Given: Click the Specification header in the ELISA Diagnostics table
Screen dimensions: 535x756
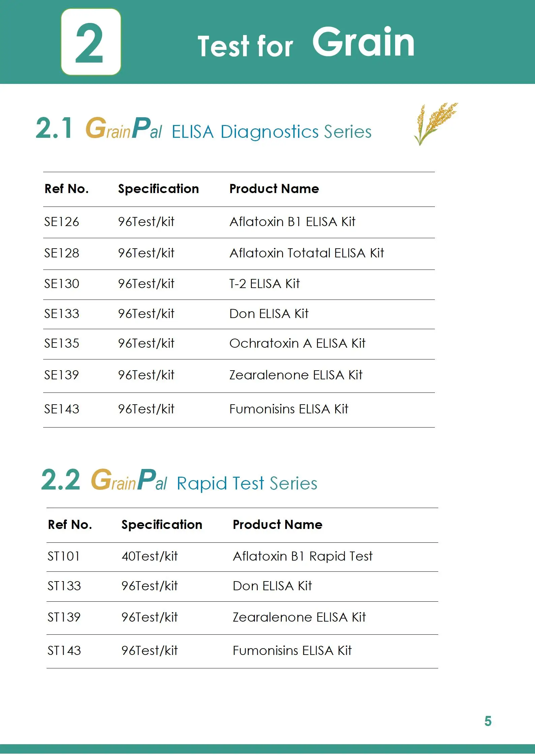Looking at the screenshot, I should 158,189.
